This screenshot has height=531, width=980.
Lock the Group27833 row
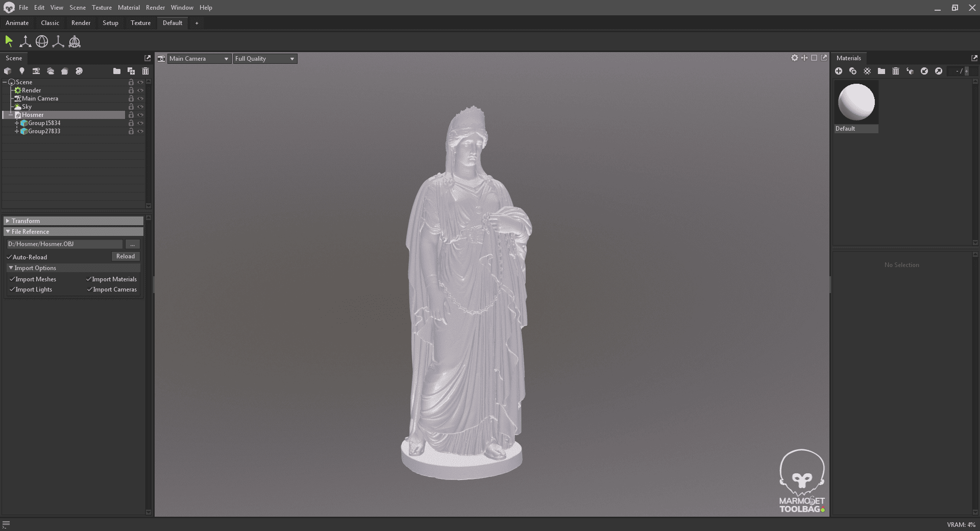(x=131, y=131)
